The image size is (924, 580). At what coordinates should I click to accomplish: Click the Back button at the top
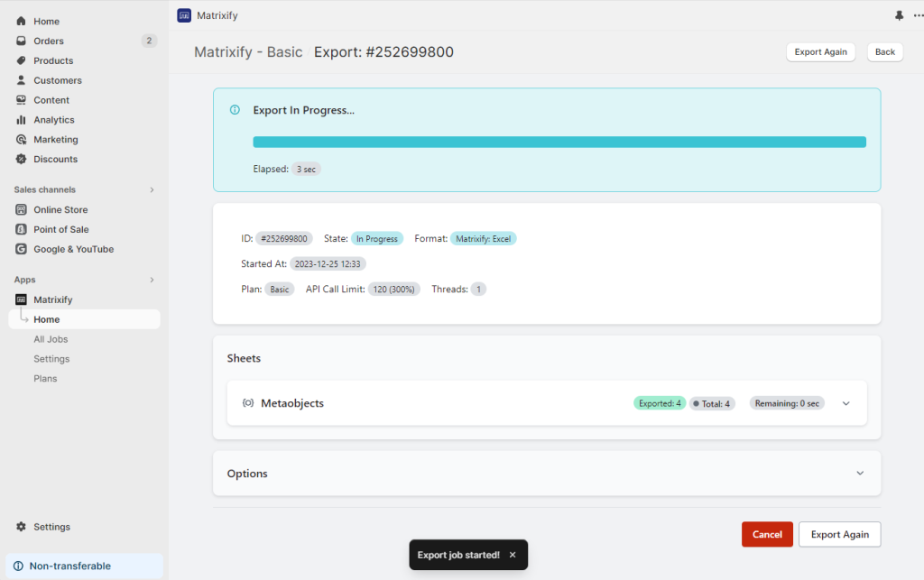[884, 51]
